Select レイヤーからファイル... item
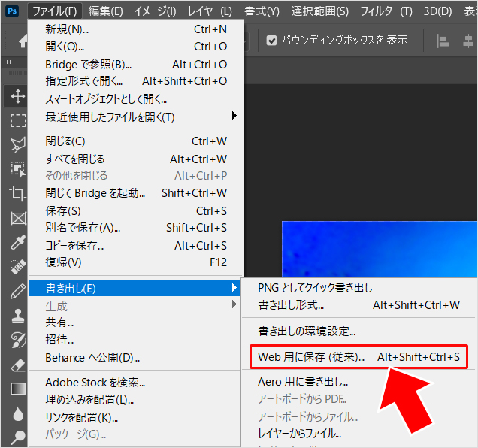The image size is (478, 448). click(358, 434)
